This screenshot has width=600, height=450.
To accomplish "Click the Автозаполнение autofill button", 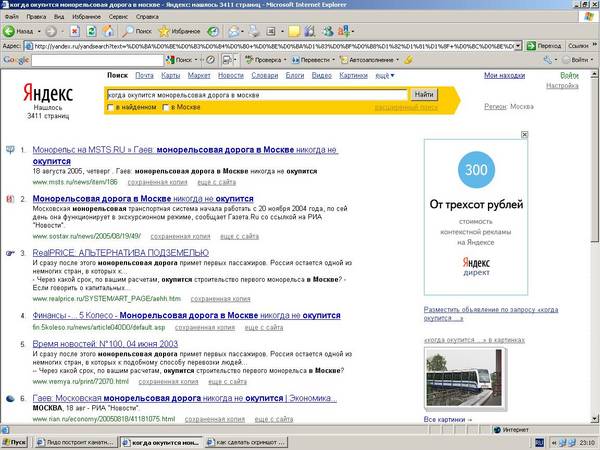I will [367, 60].
